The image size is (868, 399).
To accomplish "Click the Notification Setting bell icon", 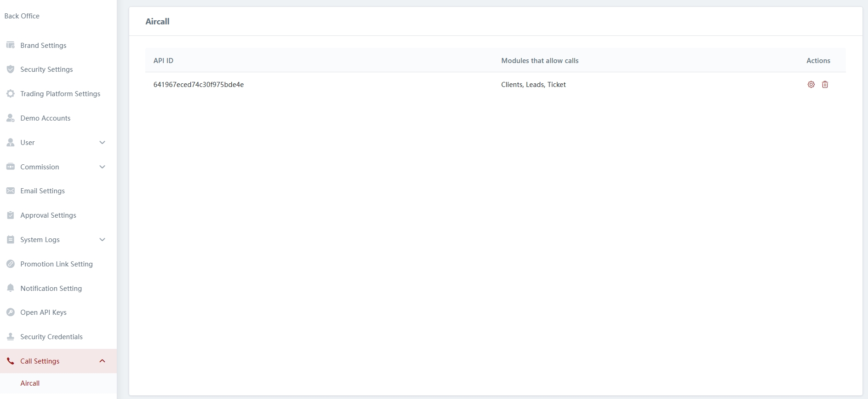I will 11,288.
